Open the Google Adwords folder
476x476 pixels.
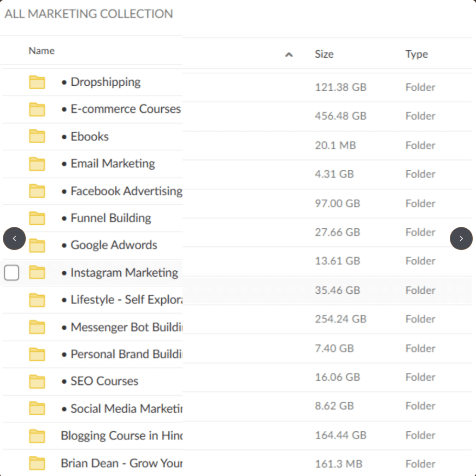tap(113, 245)
